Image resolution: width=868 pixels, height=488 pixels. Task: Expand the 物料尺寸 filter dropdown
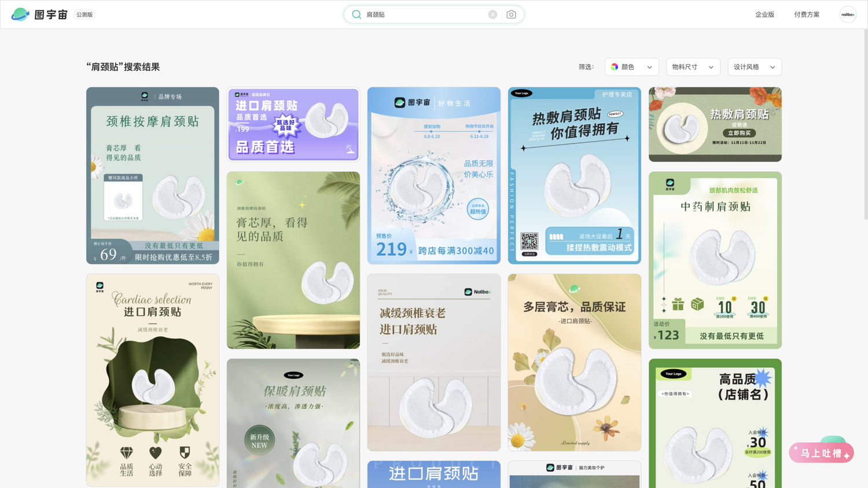pos(693,67)
